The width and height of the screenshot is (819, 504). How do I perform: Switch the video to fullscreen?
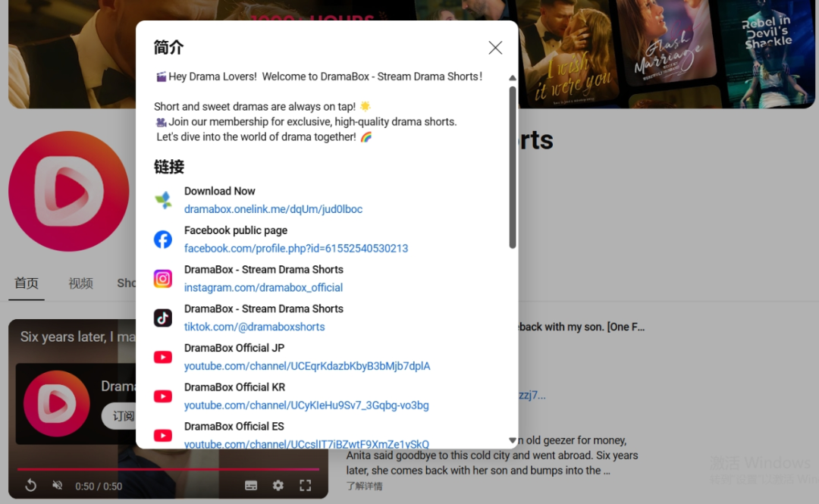pos(306,485)
